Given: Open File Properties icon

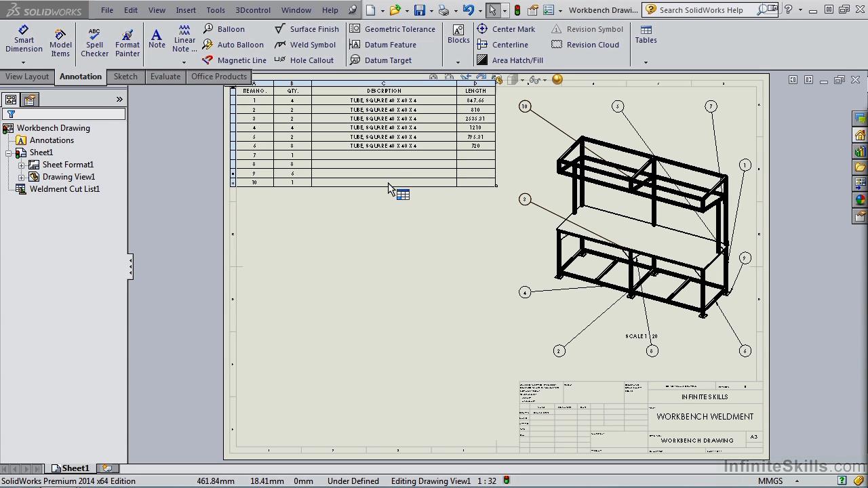Looking at the screenshot, I should pyautogui.click(x=533, y=10).
